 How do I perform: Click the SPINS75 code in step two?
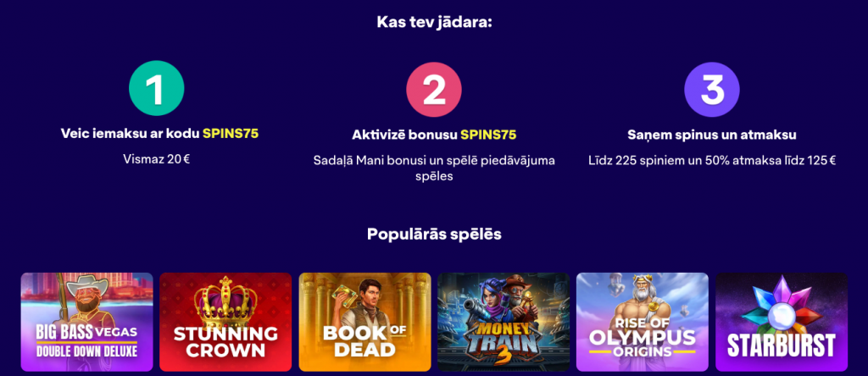(488, 135)
